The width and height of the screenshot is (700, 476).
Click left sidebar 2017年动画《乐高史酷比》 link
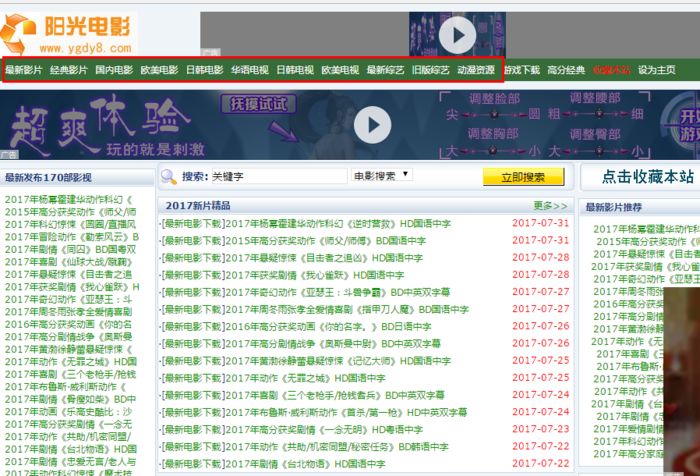click(x=69, y=412)
